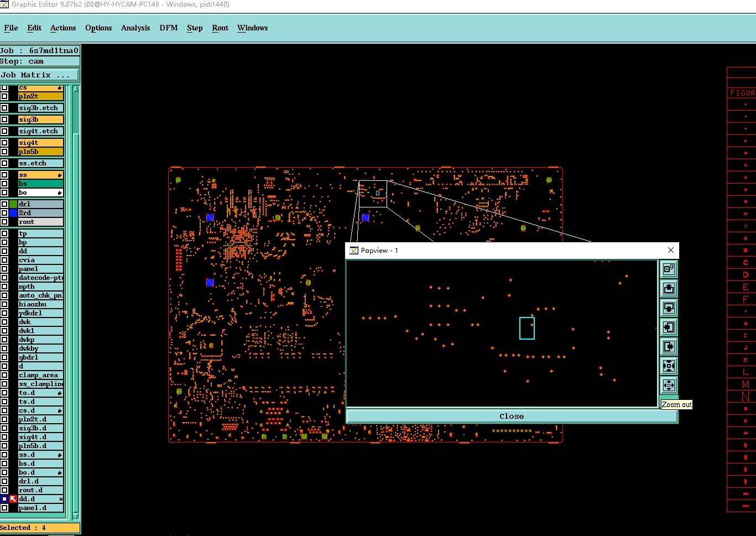Toggle the npth layer checkbox
756x536 pixels.
pyautogui.click(x=4, y=287)
